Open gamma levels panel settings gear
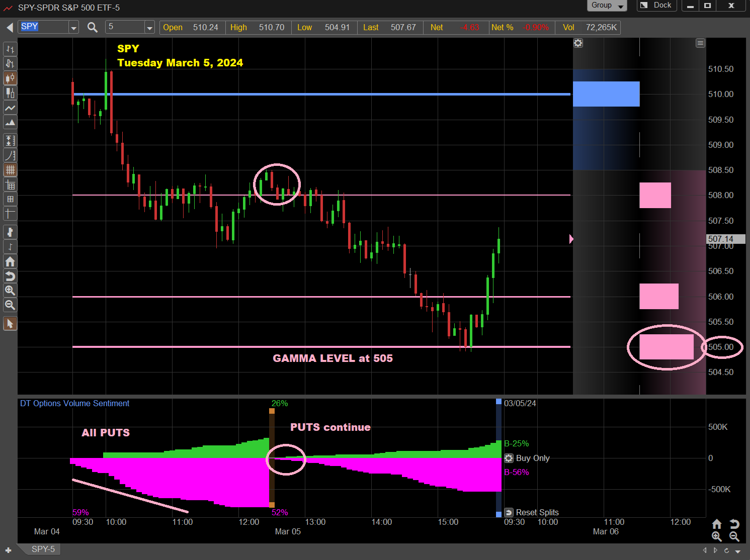 578,43
